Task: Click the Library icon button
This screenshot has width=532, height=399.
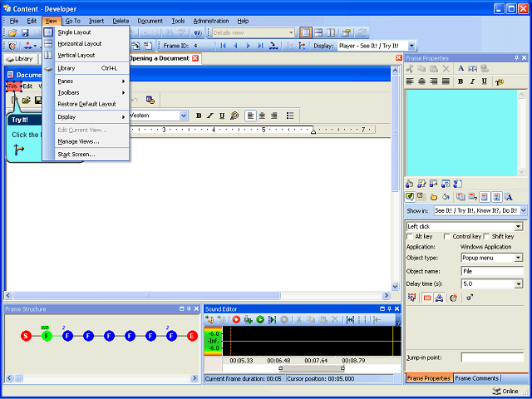Action: tap(20, 59)
